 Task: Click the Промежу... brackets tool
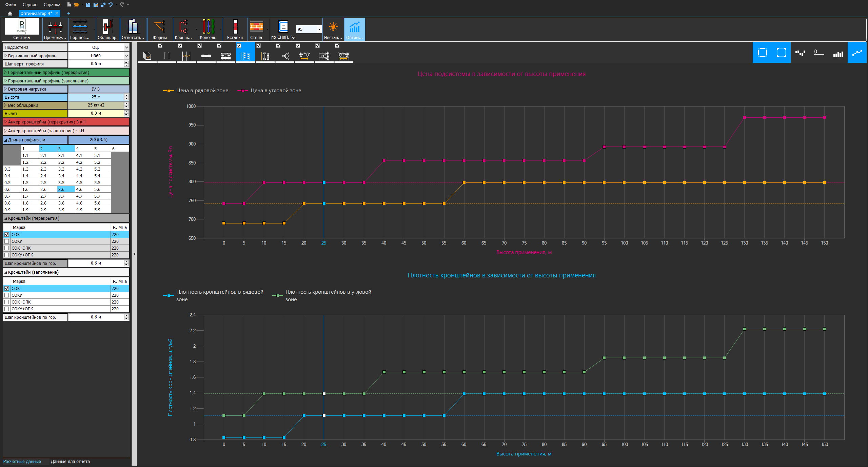55,29
